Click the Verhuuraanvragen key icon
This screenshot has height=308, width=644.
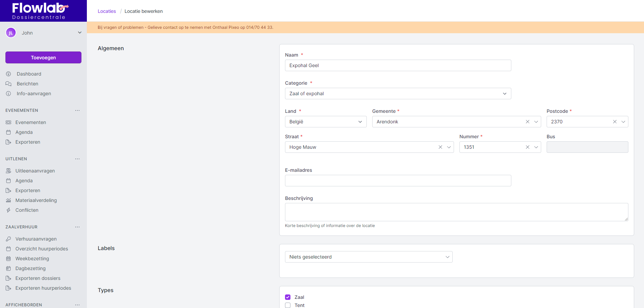coord(8,239)
